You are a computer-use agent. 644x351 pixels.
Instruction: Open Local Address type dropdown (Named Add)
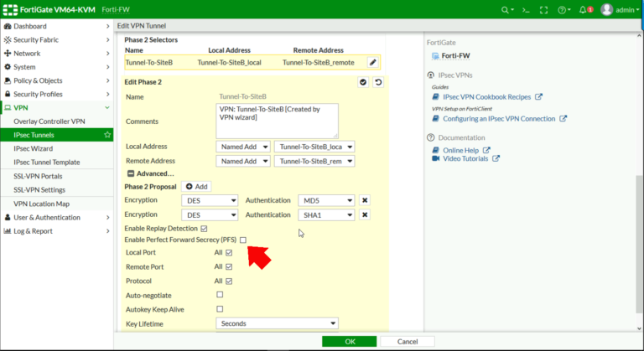(x=243, y=147)
